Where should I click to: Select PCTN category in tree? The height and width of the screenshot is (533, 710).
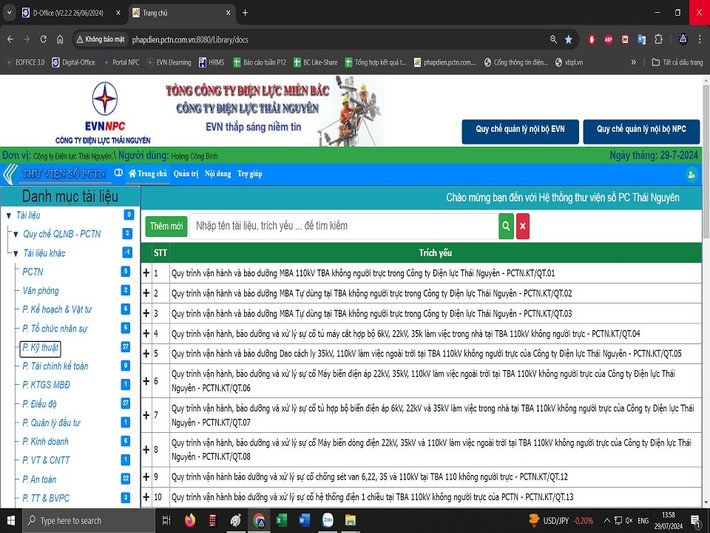33,272
